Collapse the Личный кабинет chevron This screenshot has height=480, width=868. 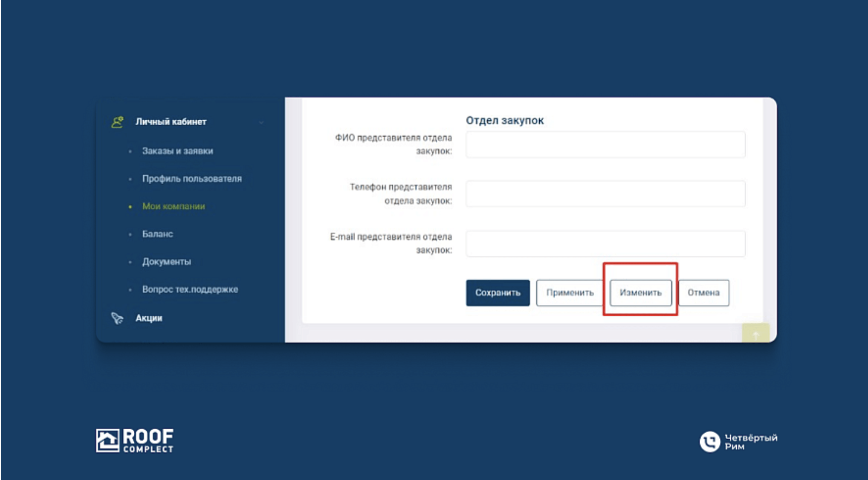(261, 122)
